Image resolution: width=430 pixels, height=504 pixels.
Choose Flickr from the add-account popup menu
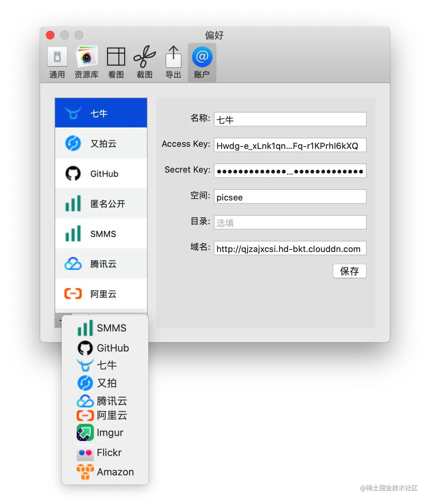(x=105, y=453)
